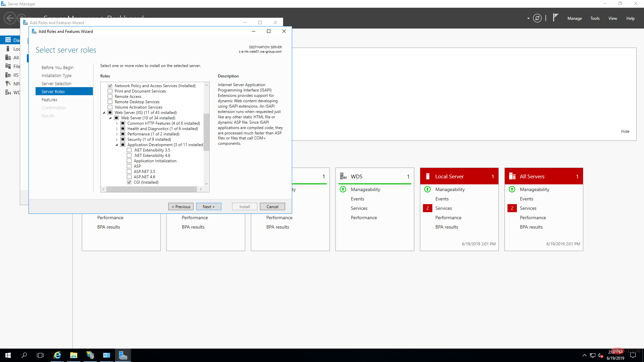Viewport: 644px width, 362px height.
Task: Click the Next button to proceed
Action: point(208,206)
